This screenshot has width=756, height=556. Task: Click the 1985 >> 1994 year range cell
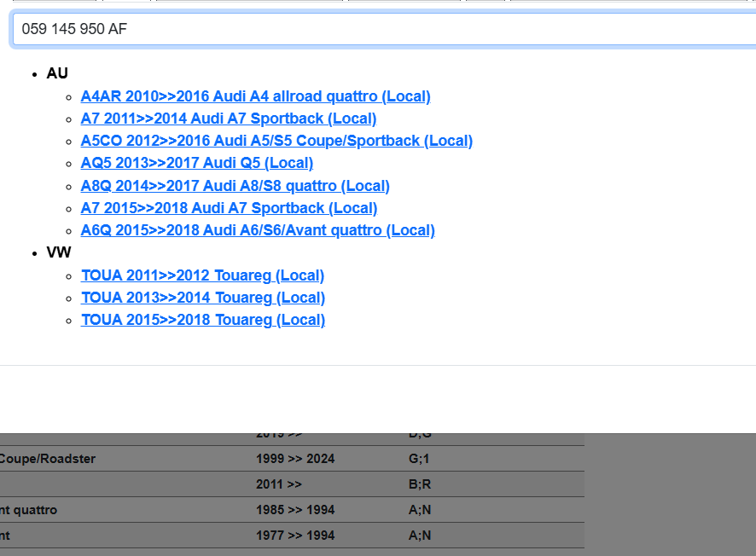(295, 510)
